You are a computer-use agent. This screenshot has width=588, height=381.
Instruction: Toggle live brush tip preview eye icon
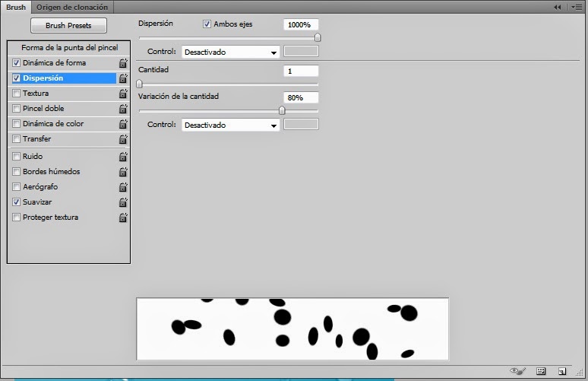tap(517, 371)
